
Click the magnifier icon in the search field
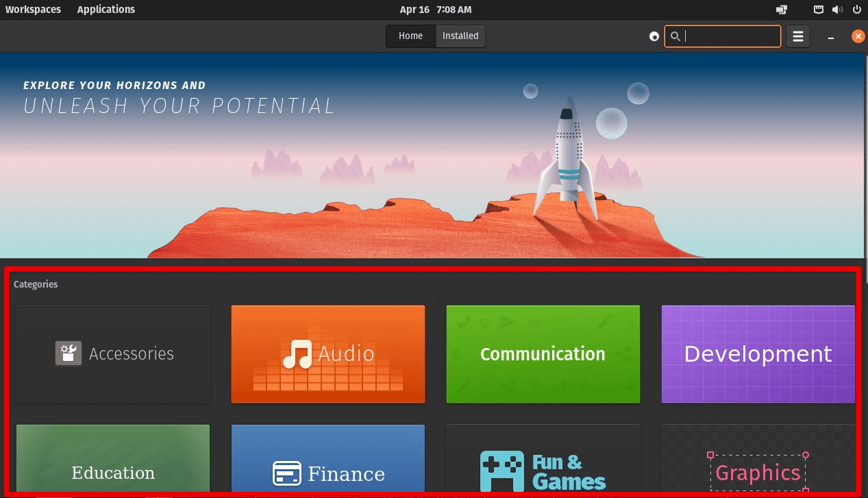pyautogui.click(x=675, y=36)
